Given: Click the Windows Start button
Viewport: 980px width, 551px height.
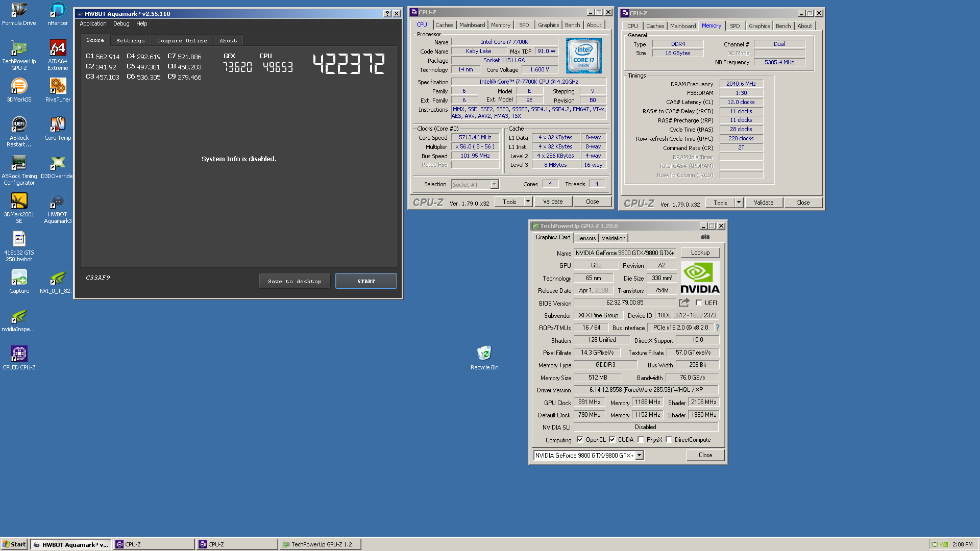Looking at the screenshot, I should point(14,544).
